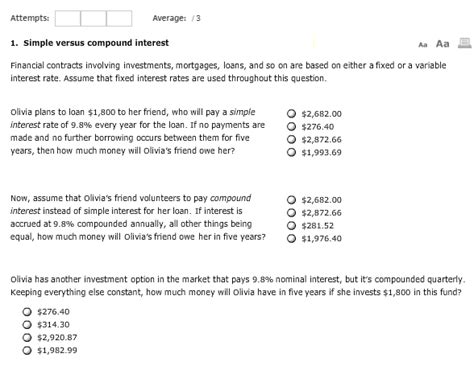Select the $314.30 radio option
The width and height of the screenshot is (474, 378).
(x=27, y=324)
